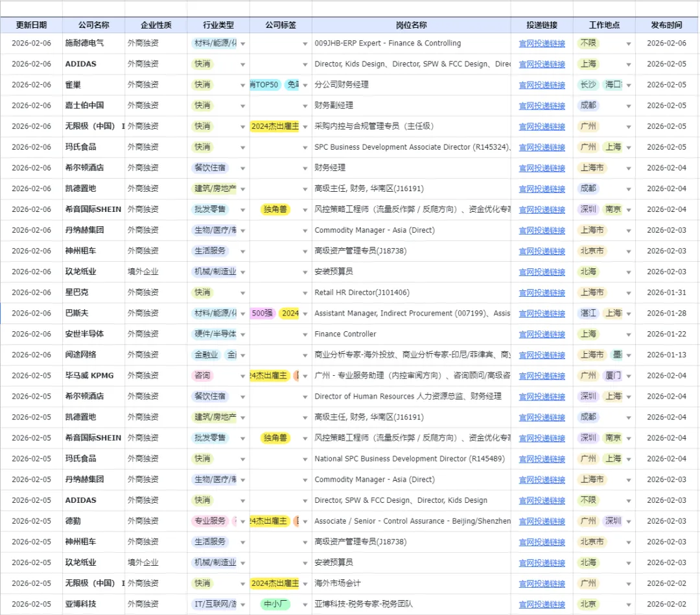Open company tag dropdown in 雀巢 row

305,86
